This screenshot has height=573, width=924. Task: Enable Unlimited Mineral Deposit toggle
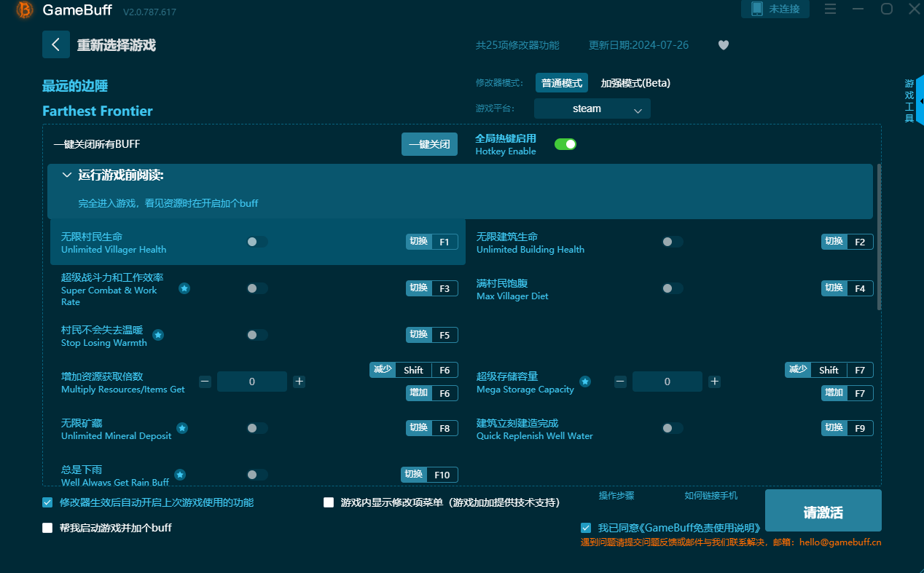257,428
